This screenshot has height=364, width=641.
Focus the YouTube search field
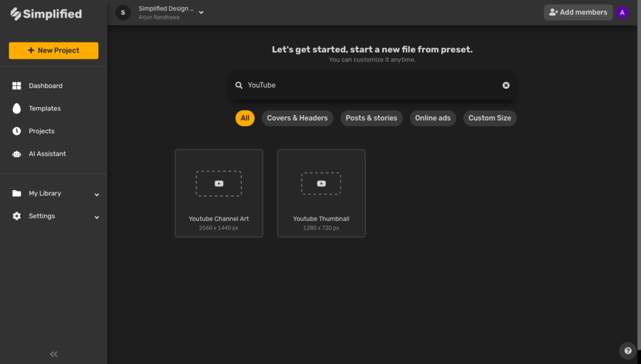pyautogui.click(x=372, y=85)
